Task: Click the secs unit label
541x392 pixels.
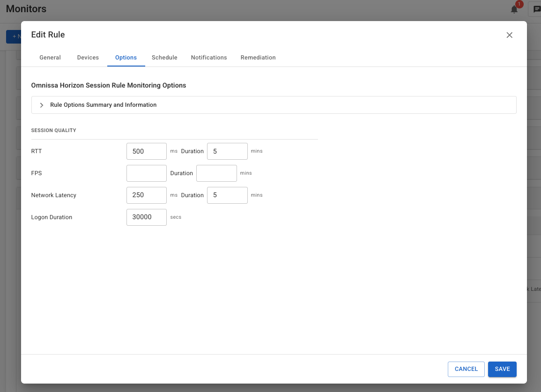Action: 176,217
